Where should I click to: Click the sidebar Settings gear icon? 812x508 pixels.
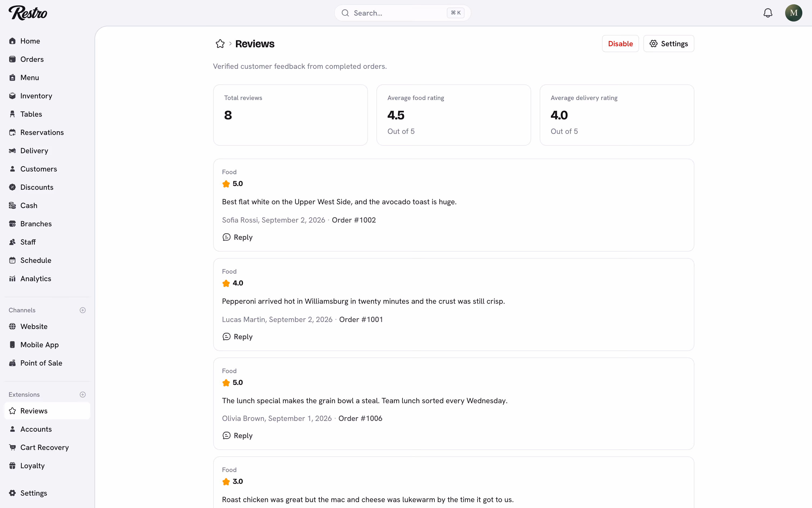(x=12, y=493)
